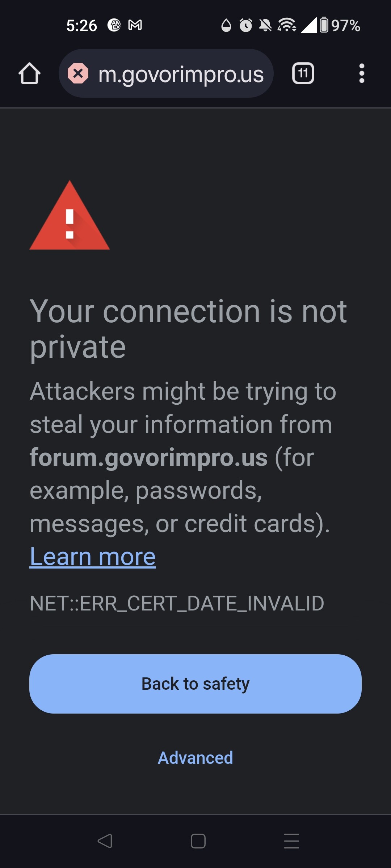Image resolution: width=391 pixels, height=868 pixels.
Task: Open the three-dot Chrome menu
Action: (361, 73)
